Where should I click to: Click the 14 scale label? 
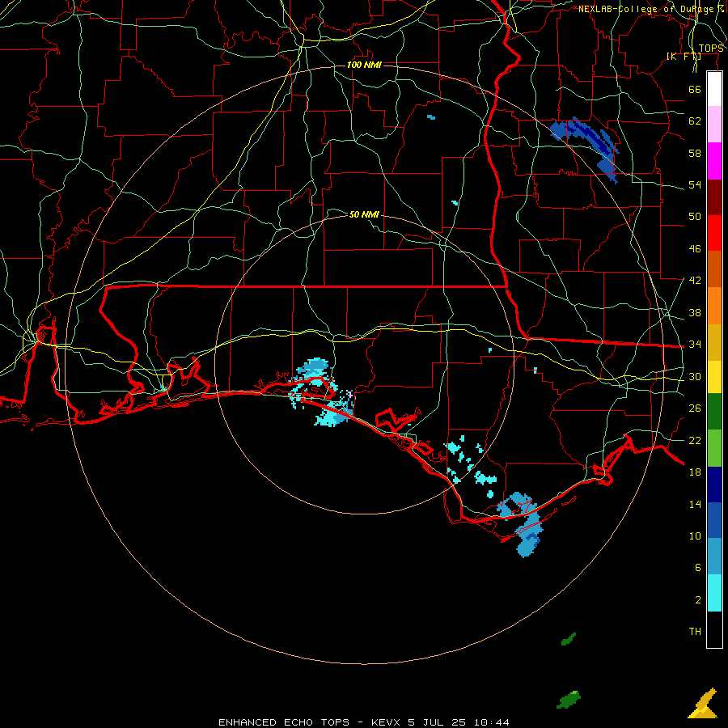pyautogui.click(x=695, y=504)
